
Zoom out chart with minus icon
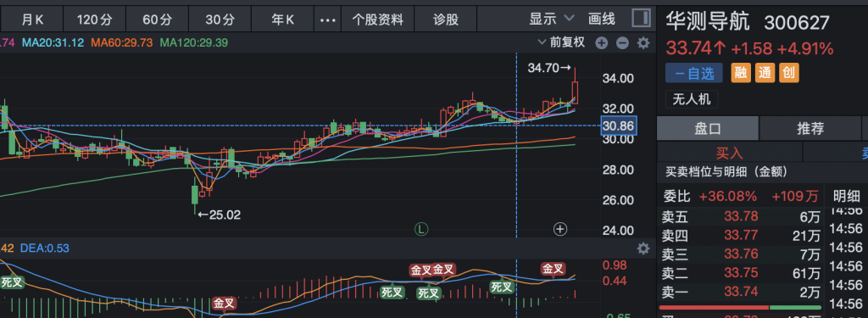[x=622, y=43]
